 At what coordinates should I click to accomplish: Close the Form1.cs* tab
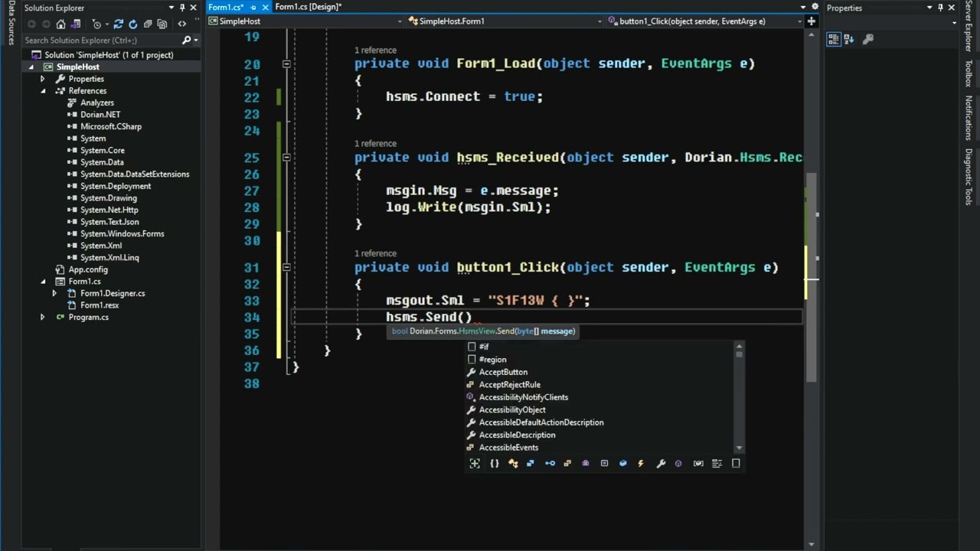(265, 7)
